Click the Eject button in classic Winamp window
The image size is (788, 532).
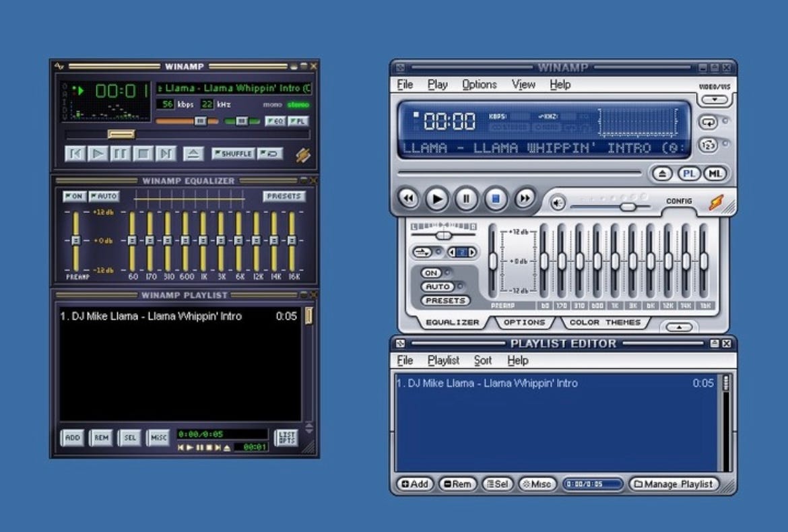pos(193,154)
